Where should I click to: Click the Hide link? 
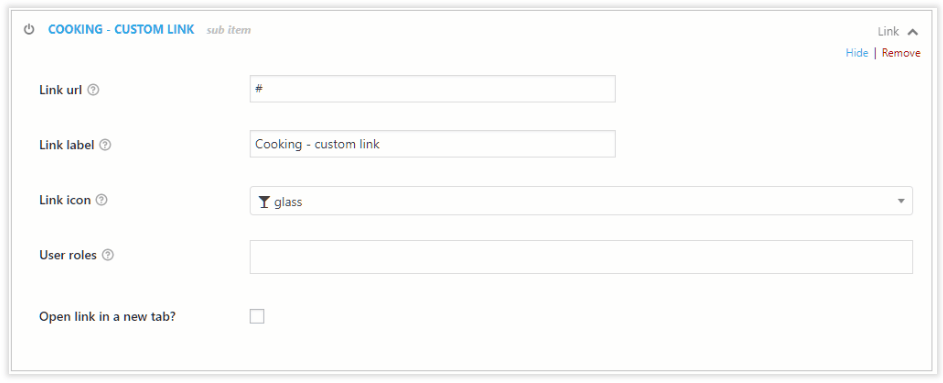point(856,53)
